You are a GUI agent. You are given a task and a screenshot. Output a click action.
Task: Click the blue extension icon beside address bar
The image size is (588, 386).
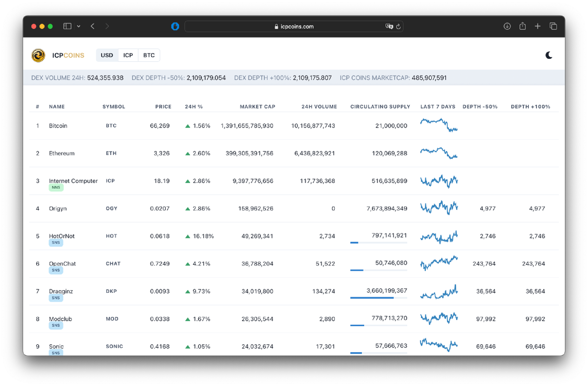175,26
